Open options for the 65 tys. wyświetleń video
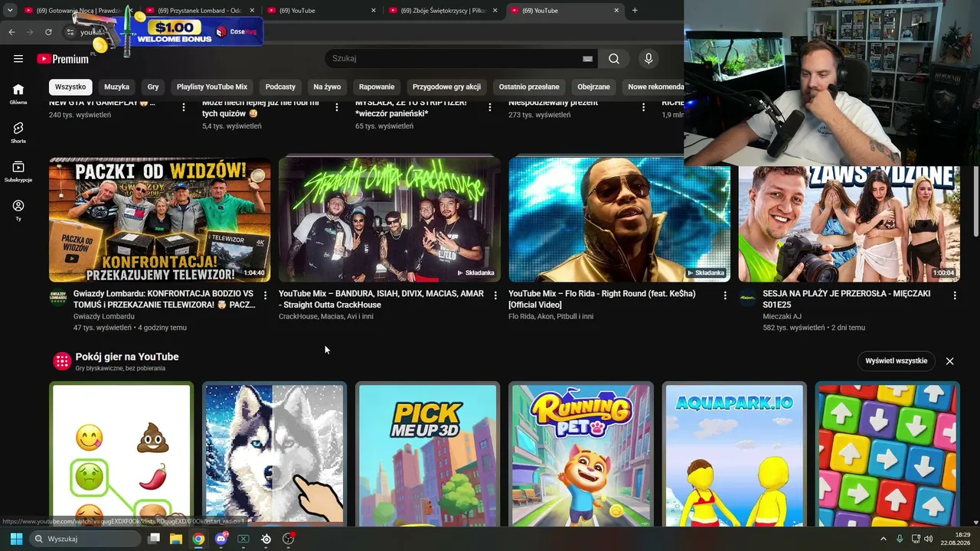 click(490, 107)
